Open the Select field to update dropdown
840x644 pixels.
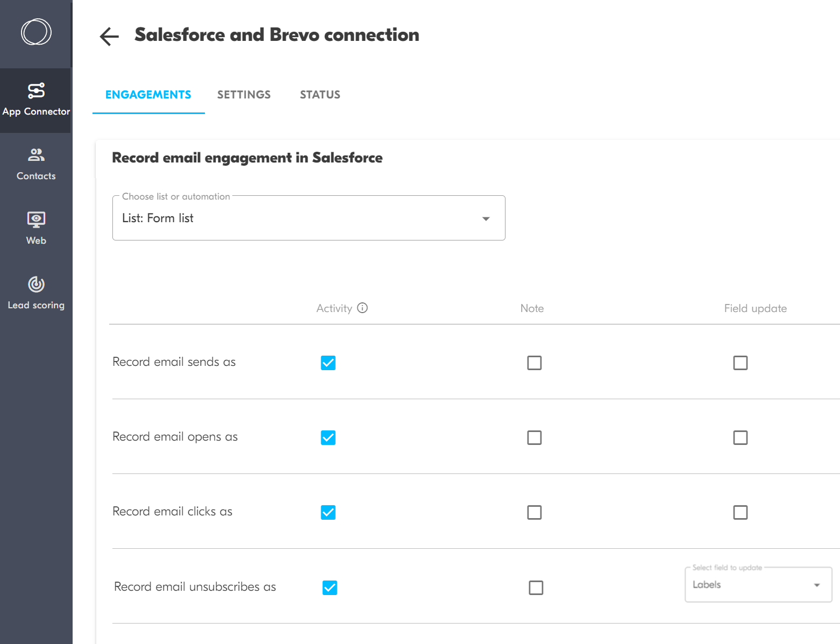758,585
